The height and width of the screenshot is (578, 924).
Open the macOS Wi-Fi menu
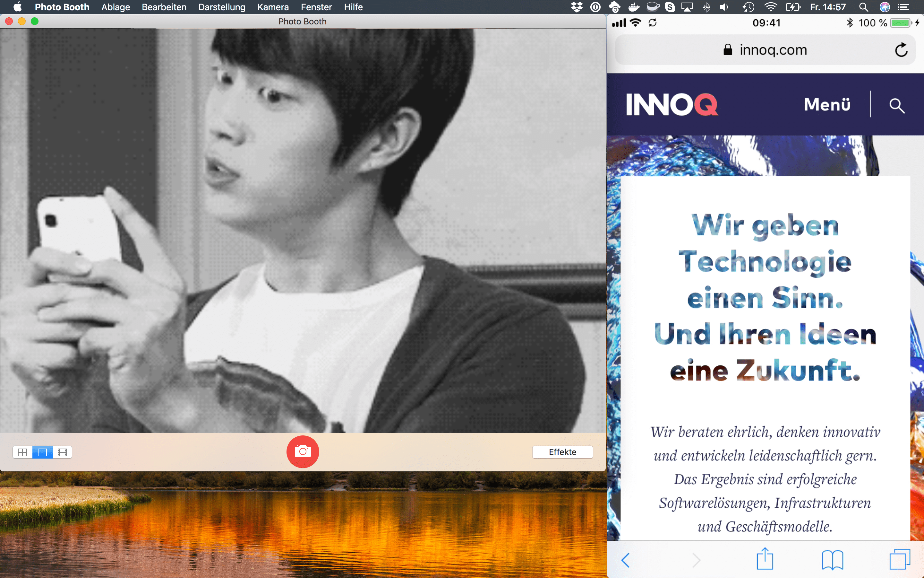pyautogui.click(x=771, y=7)
